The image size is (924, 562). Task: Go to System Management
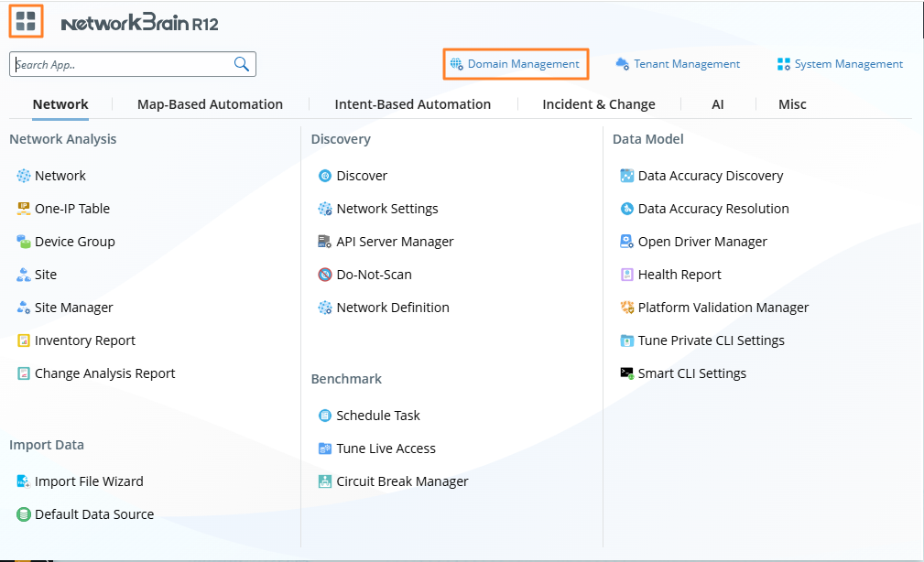pyautogui.click(x=840, y=64)
